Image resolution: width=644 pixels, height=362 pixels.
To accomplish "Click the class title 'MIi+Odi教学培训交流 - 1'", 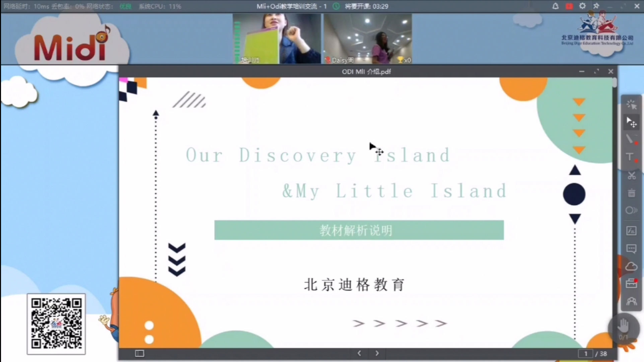I will coord(291,6).
